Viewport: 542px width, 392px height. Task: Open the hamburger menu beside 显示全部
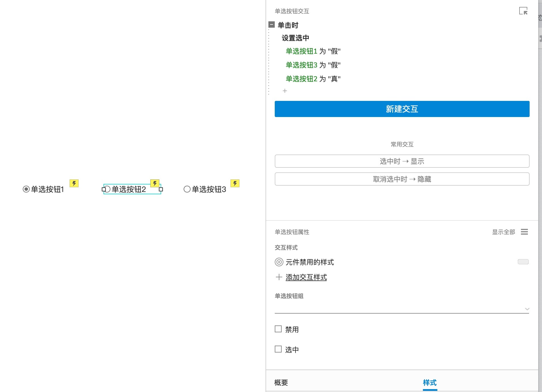click(524, 232)
